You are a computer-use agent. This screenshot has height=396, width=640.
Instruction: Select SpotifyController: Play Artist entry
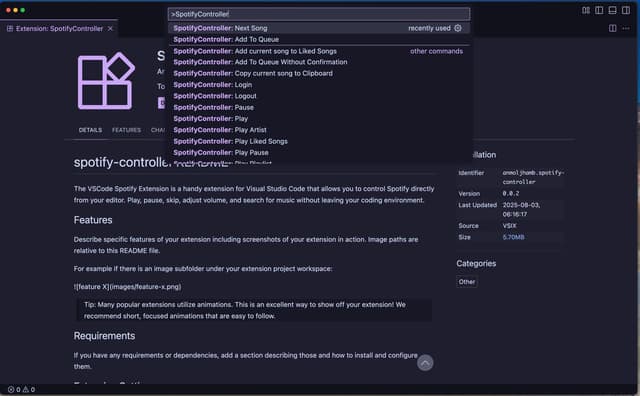pyautogui.click(x=319, y=130)
